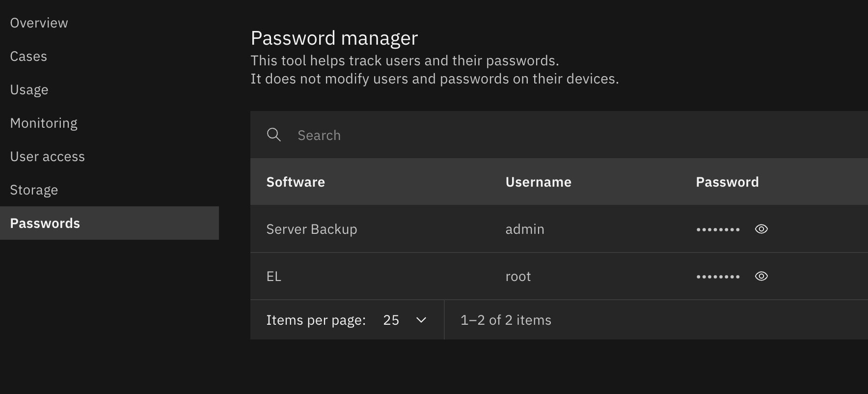Open the items per page dropdown
The width and height of the screenshot is (868, 394).
click(x=404, y=320)
